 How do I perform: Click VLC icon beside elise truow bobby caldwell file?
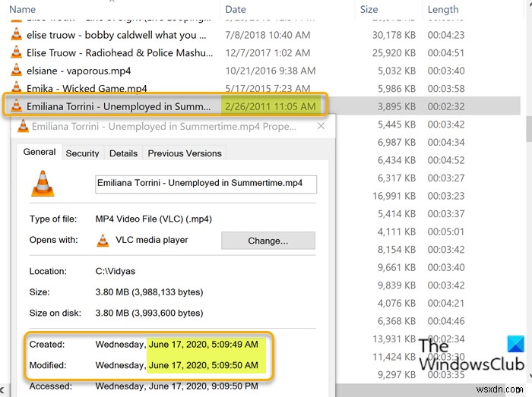coord(16,35)
